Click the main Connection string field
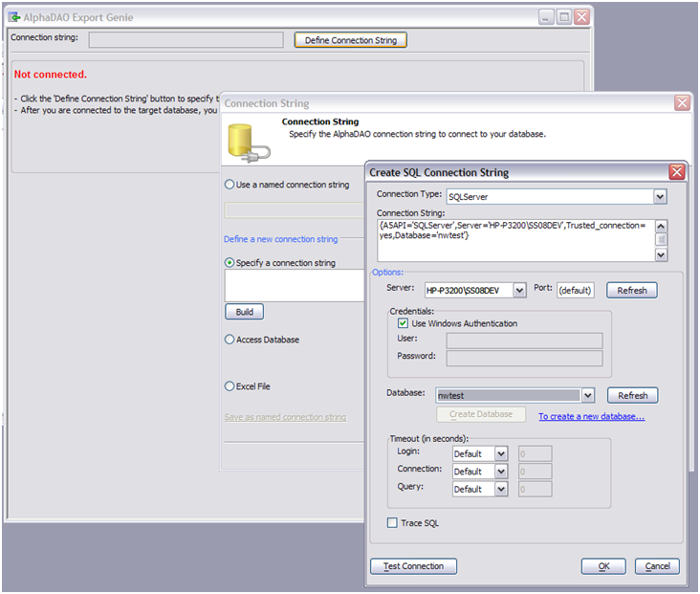 click(186, 40)
